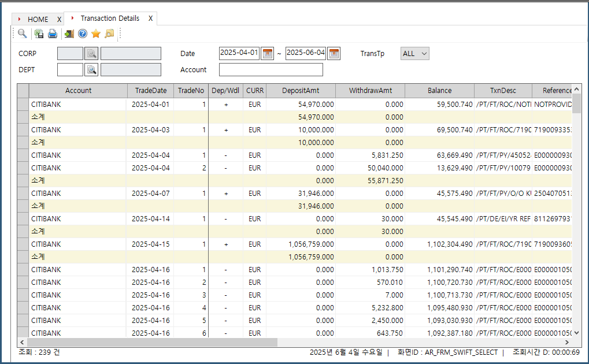
Task: Open the end date calendar picker
Action: [x=334, y=54]
